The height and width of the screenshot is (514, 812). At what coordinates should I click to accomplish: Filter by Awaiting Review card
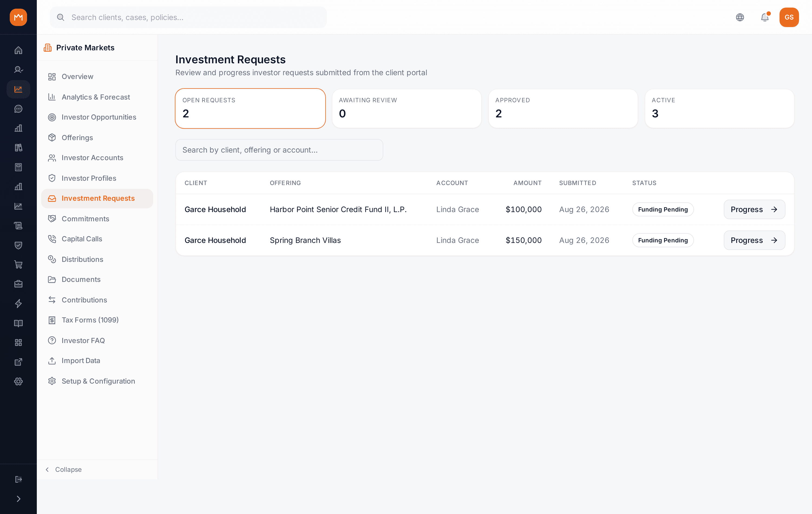click(407, 108)
